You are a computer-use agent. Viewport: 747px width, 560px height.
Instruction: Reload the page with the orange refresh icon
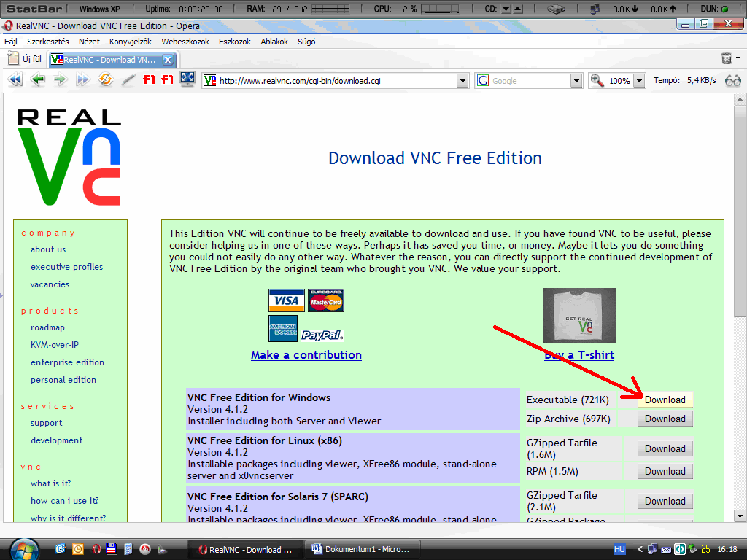coord(106,79)
